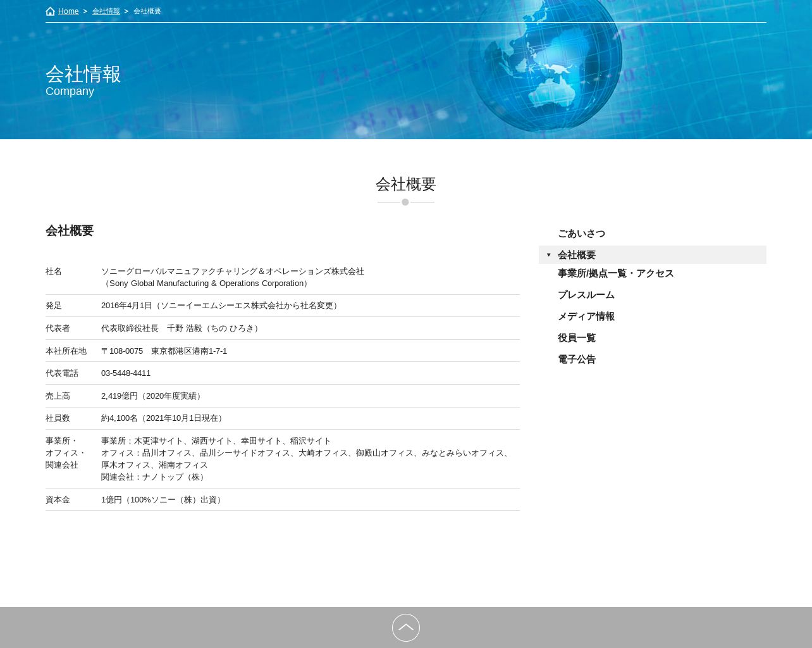The height and width of the screenshot is (648, 812).
Task: Open 電子公告 side menu item
Action: 577,359
